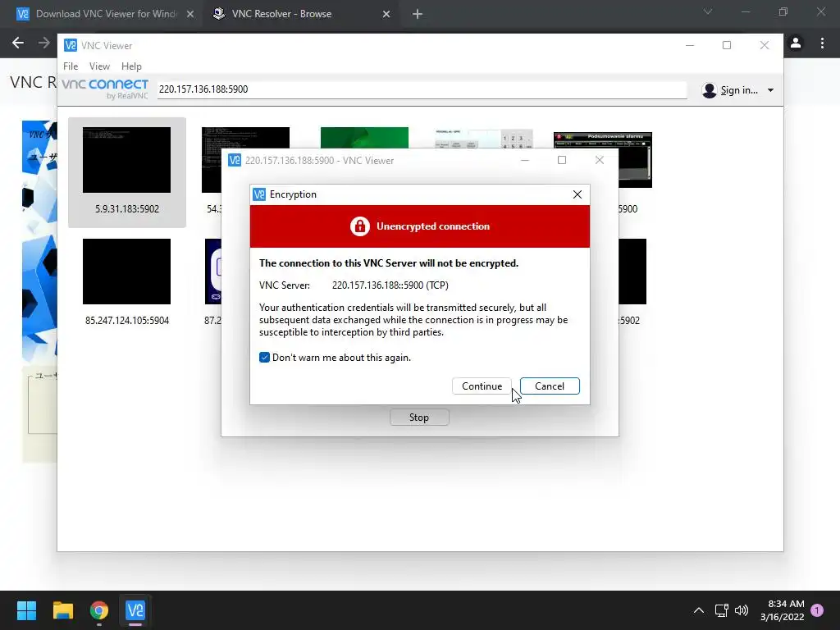Switch to VNC Resolver - Browse tab
This screenshot has width=840, height=630.
[x=282, y=14]
